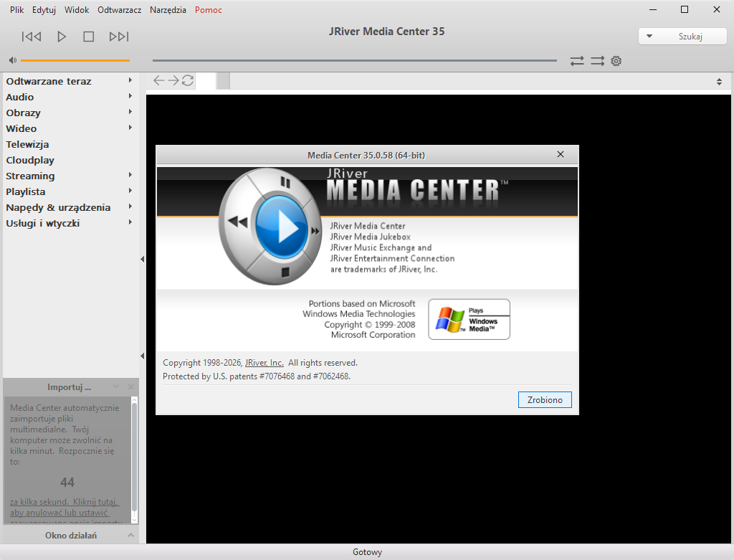Viewport: 734px width, 560px height.
Task: Expand the Streaming submenu arrow
Action: click(x=130, y=175)
